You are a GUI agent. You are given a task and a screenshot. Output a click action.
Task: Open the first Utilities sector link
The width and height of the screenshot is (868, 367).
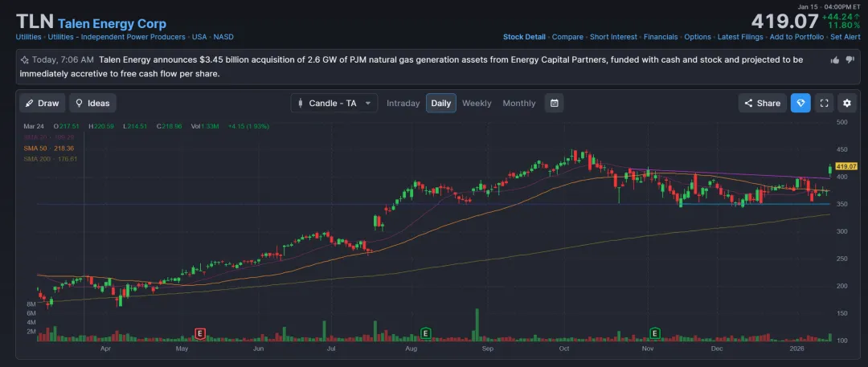pyautogui.click(x=28, y=37)
